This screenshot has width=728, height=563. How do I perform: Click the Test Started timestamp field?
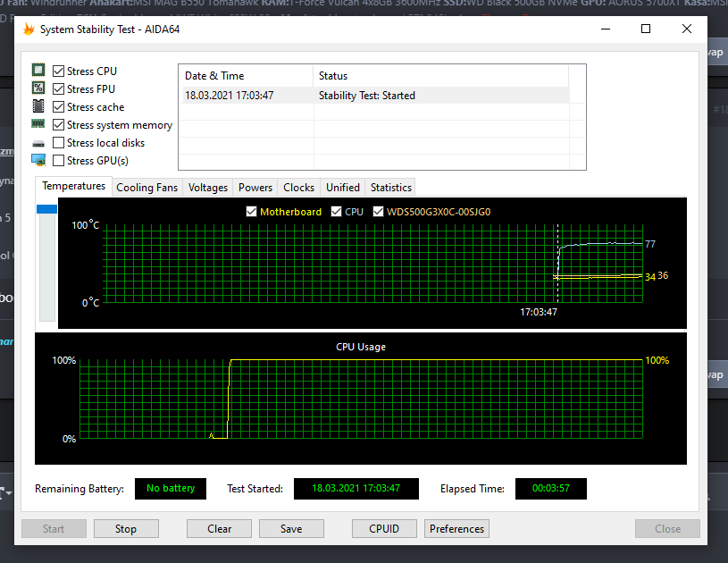(356, 488)
